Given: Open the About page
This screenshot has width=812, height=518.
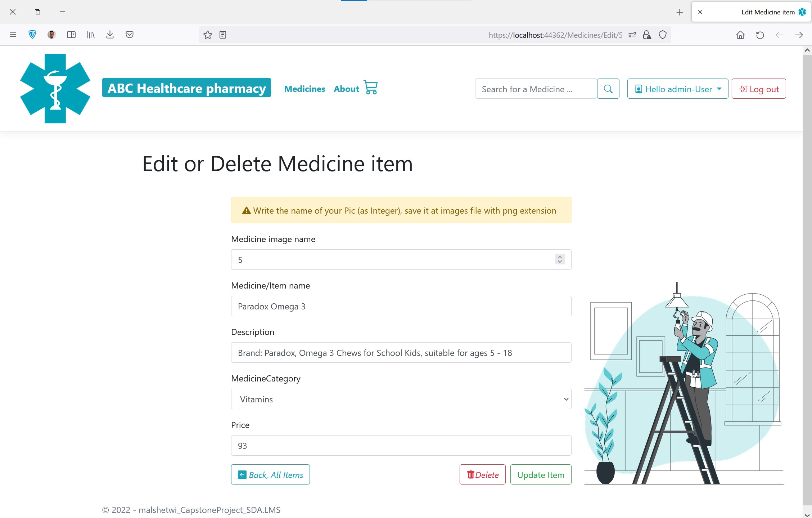Looking at the screenshot, I should tap(346, 89).
